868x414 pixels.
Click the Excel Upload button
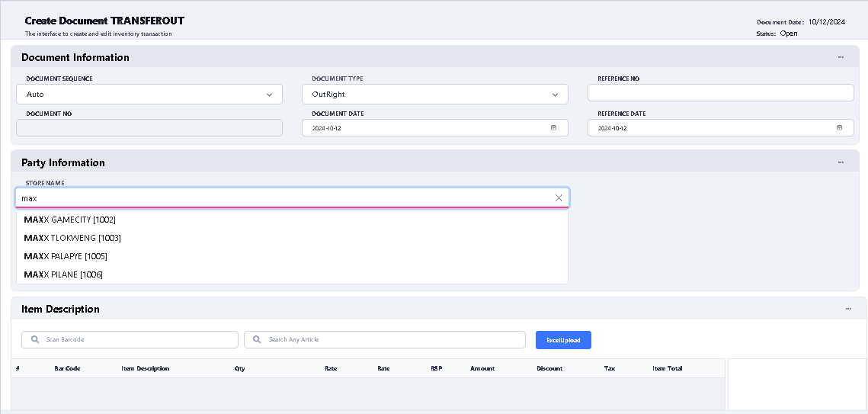(x=563, y=340)
